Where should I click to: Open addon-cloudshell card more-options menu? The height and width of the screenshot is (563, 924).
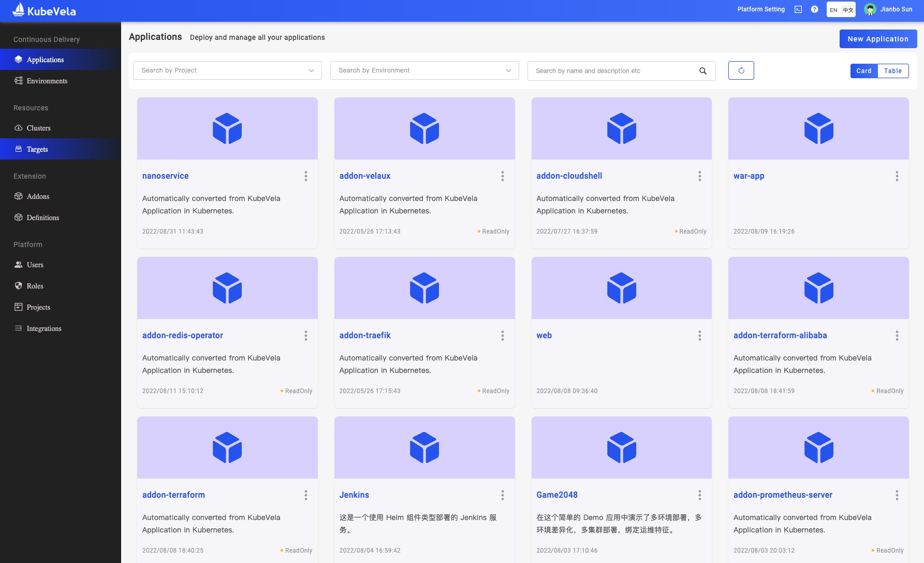[x=700, y=176]
